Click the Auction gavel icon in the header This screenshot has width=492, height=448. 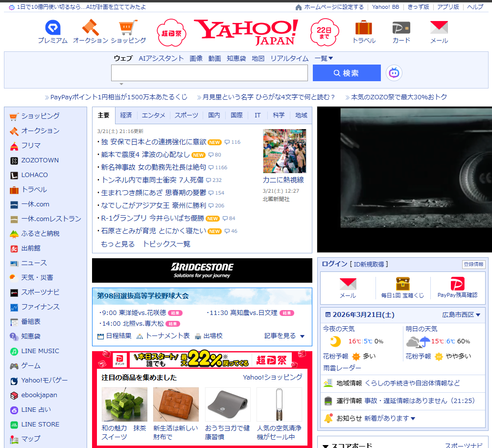pos(91,28)
